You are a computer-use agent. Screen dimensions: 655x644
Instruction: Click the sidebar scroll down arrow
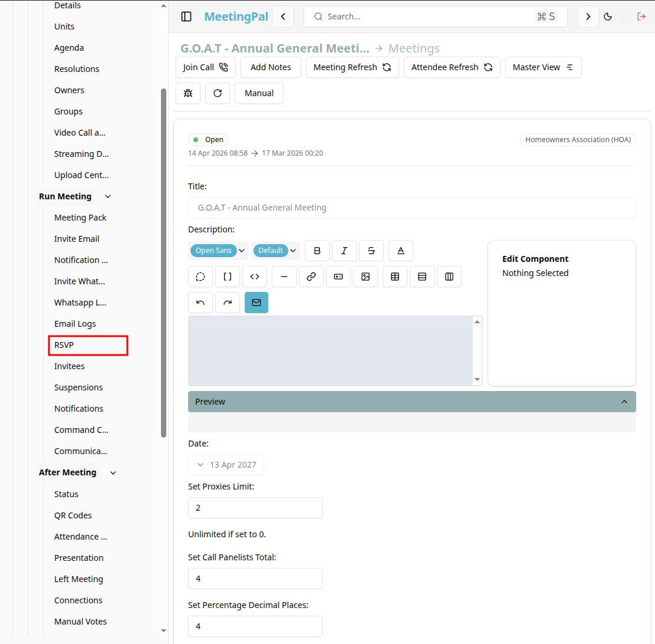point(164,630)
